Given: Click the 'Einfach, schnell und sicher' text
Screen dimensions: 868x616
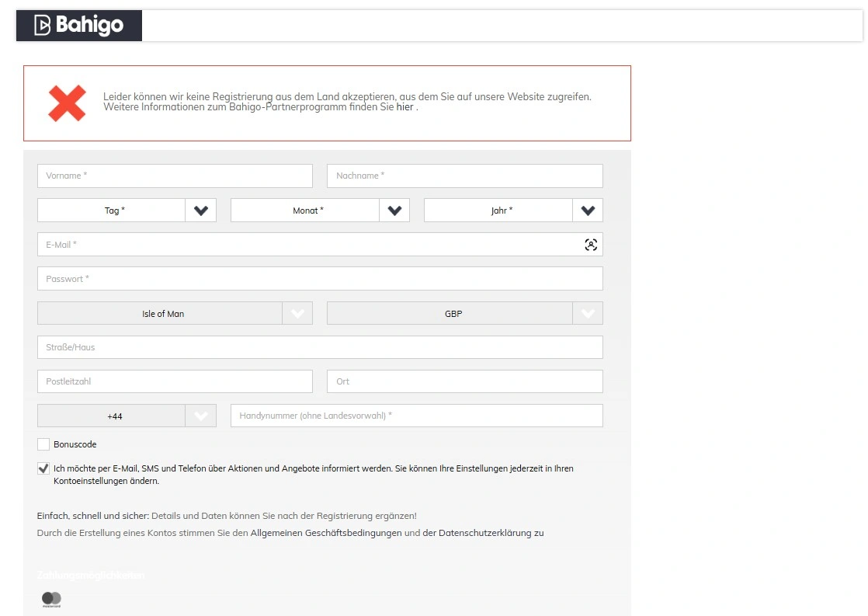Looking at the screenshot, I should pos(93,516).
